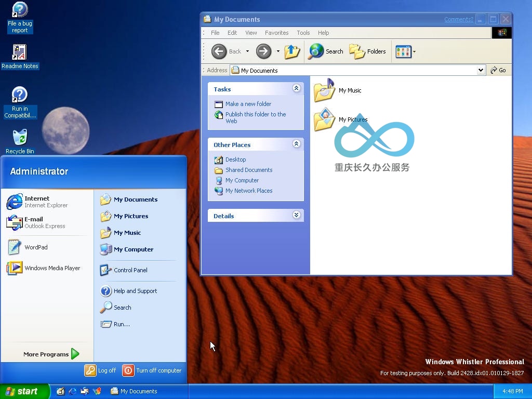The image size is (532, 399).
Task: Collapse the Other Places panel
Action: pyautogui.click(x=296, y=144)
